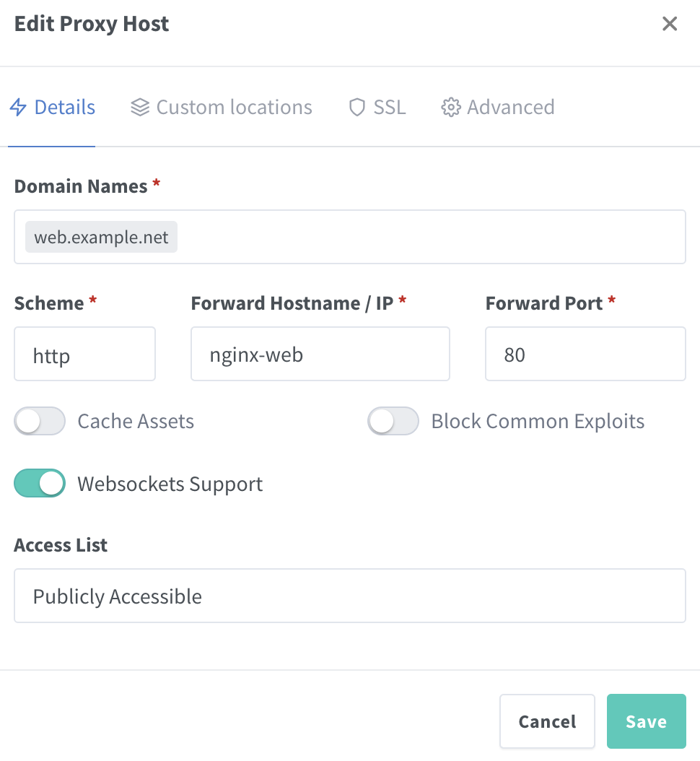Select the Details tab
This screenshot has width=700, height=761.
[64, 108]
